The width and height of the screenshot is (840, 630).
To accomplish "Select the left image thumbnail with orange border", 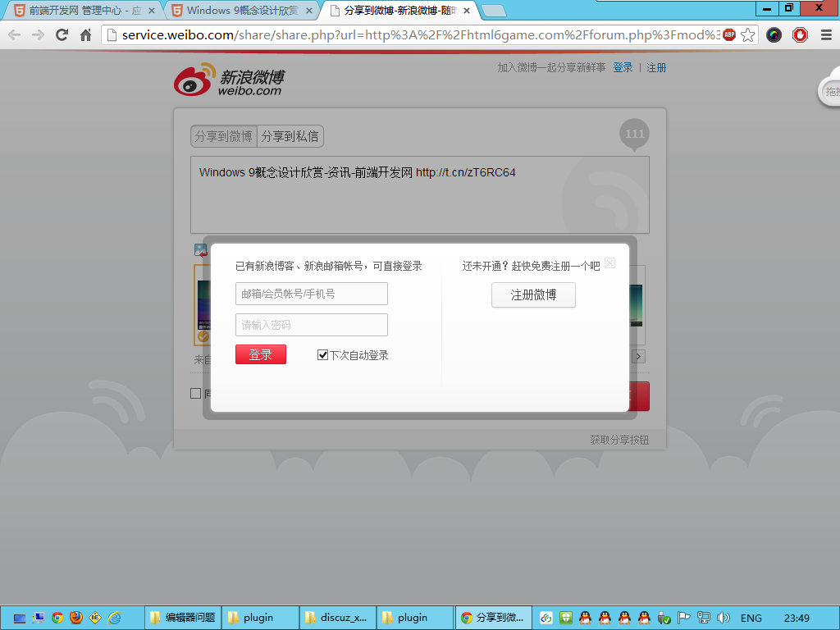I will [202, 305].
